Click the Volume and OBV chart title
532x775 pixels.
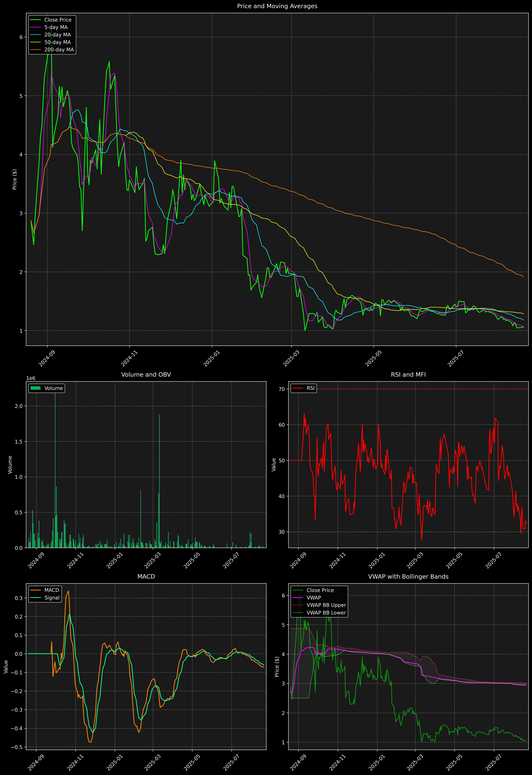click(x=146, y=374)
